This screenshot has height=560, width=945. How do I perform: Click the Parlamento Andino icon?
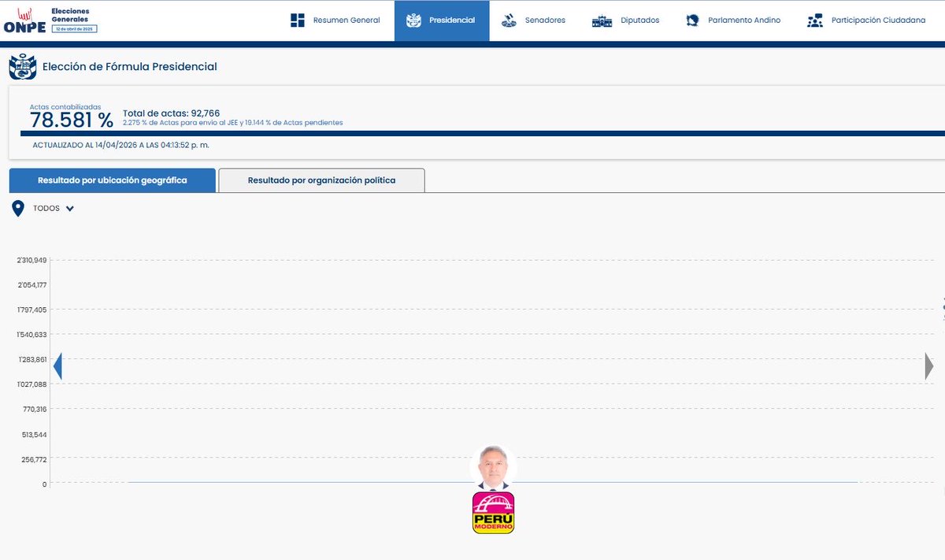tap(692, 20)
